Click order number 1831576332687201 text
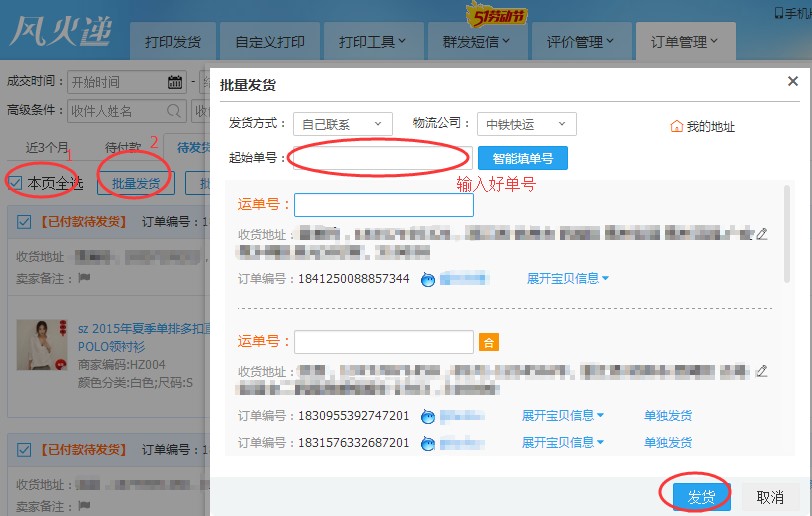812x516 pixels. pyautogui.click(x=354, y=443)
